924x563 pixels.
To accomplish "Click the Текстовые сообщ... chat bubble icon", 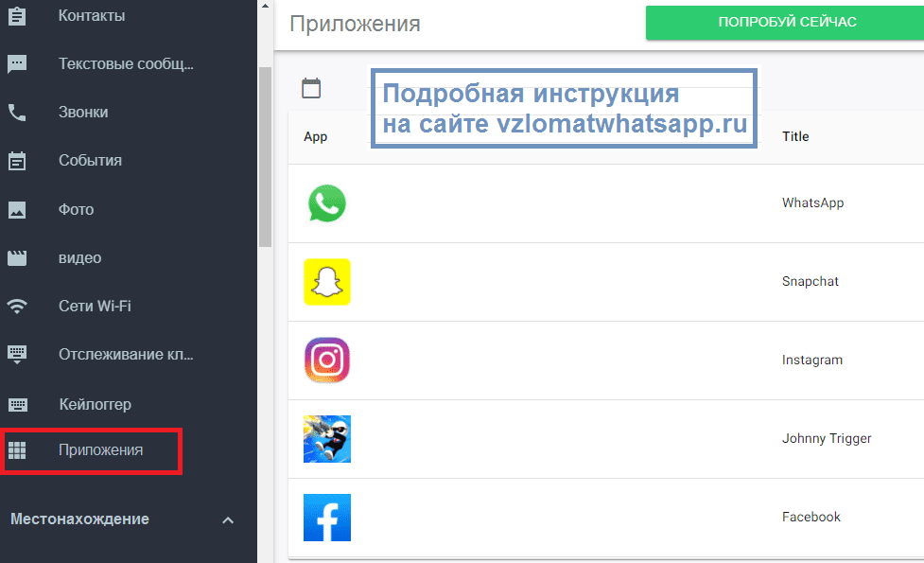I will tap(17, 63).
